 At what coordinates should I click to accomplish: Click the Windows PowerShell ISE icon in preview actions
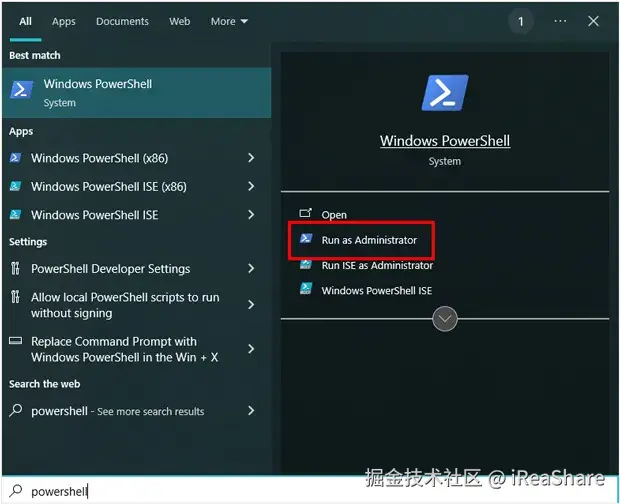(306, 289)
